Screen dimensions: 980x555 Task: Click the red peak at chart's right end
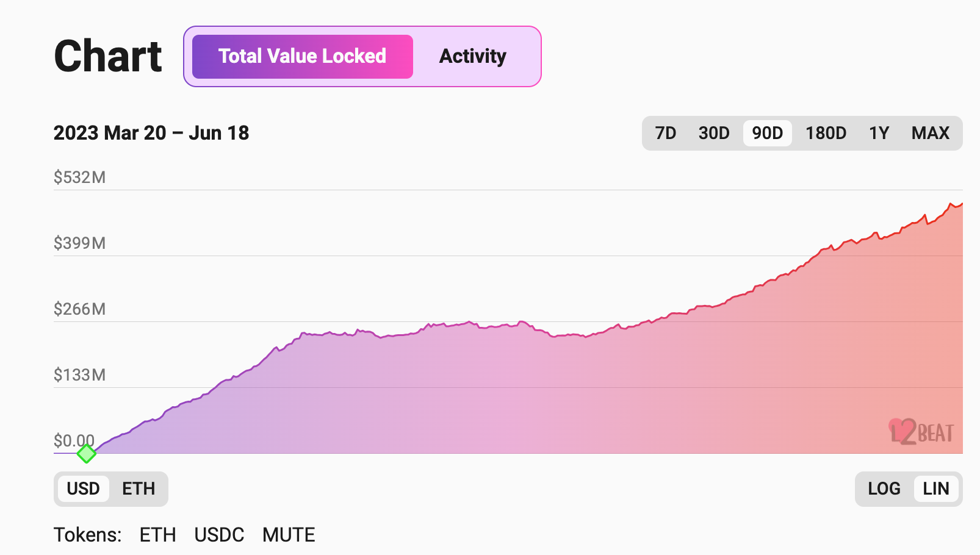click(951, 204)
